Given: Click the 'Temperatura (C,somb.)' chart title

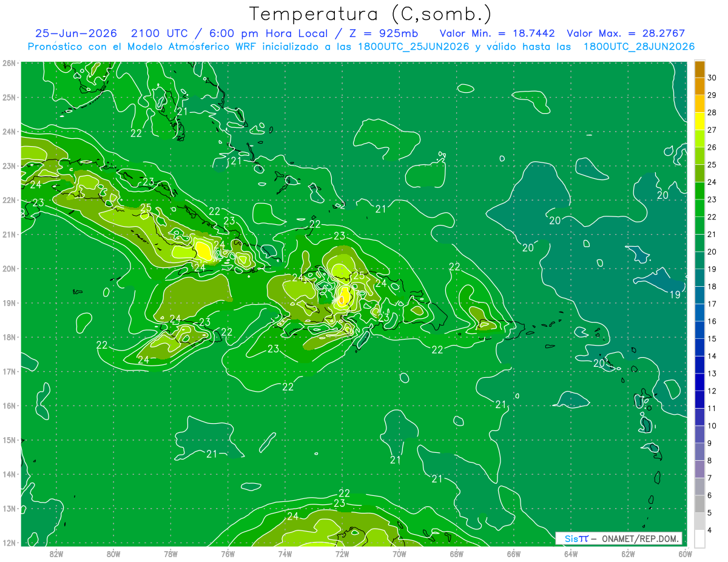Looking at the screenshot, I should pyautogui.click(x=370, y=14).
